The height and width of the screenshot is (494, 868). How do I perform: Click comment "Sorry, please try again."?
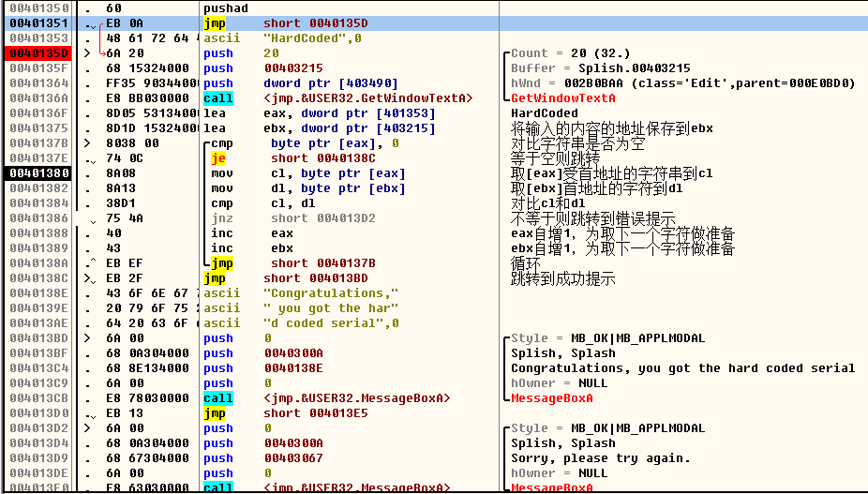pos(601,458)
